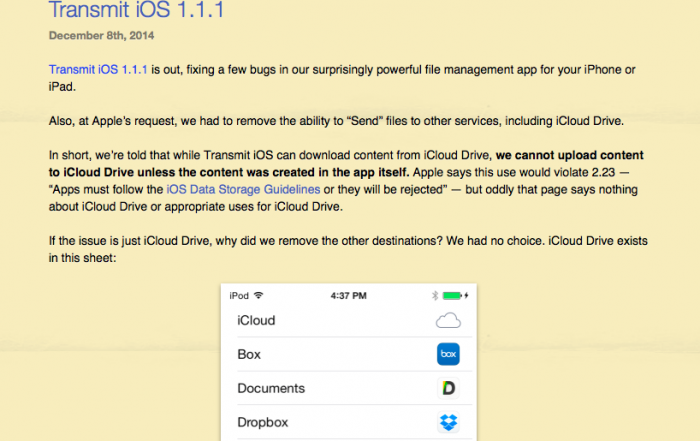Choose the Dropbox row label
700x441 pixels.
(x=265, y=422)
